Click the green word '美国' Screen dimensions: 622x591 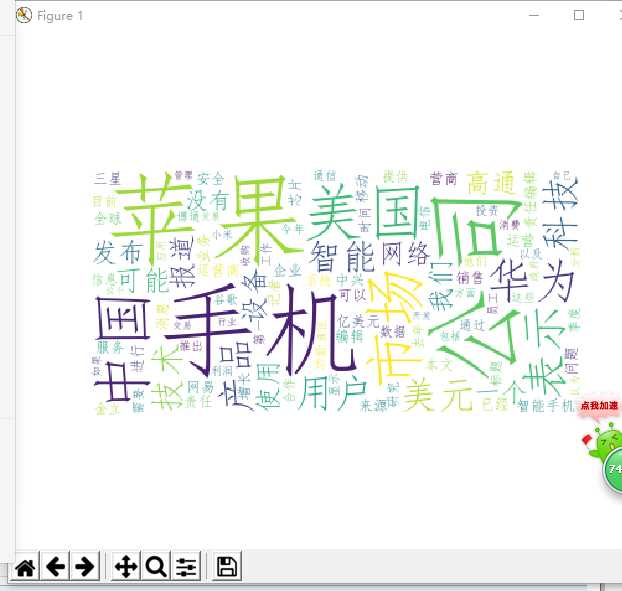click(x=364, y=212)
